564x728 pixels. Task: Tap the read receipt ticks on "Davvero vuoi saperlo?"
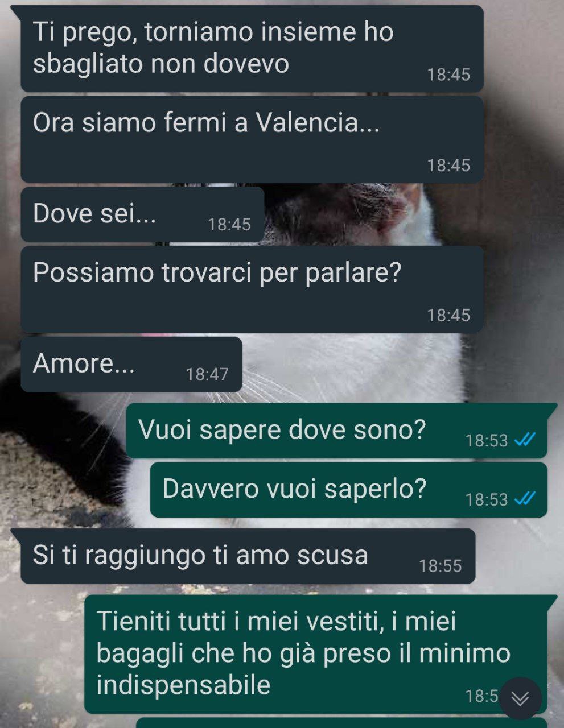point(524,499)
